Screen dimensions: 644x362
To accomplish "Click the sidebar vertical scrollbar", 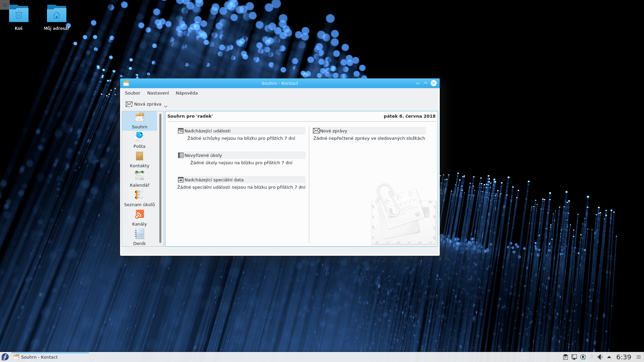I will (x=160, y=178).
